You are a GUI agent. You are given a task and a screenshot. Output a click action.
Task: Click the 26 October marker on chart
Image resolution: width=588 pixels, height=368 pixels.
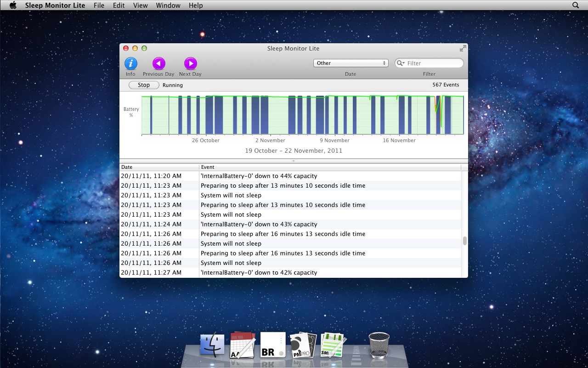(x=206, y=140)
